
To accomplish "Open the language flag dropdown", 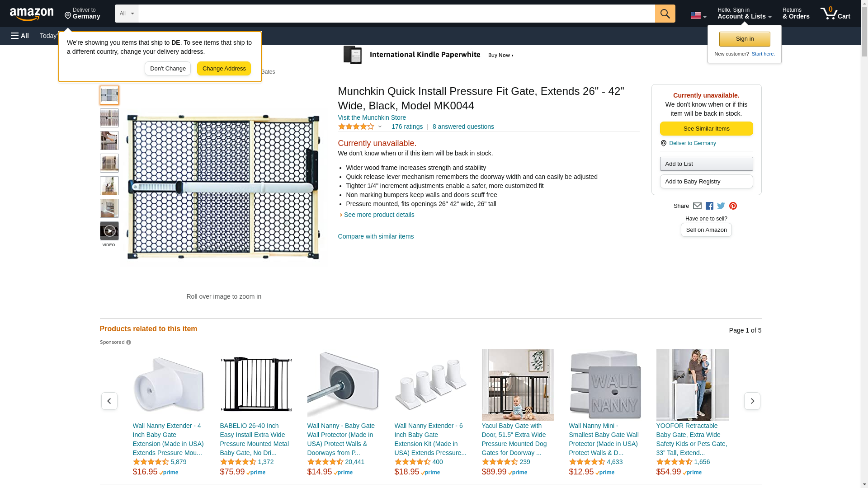I will (698, 15).
